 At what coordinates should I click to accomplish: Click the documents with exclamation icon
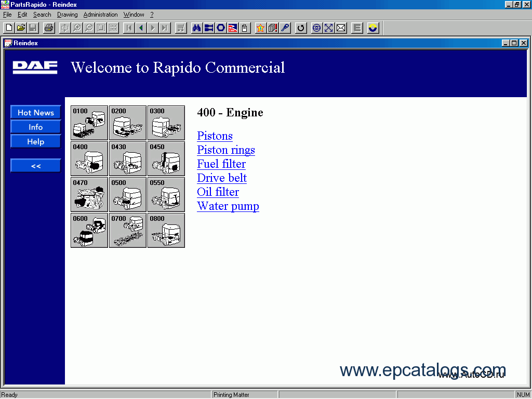[273, 28]
